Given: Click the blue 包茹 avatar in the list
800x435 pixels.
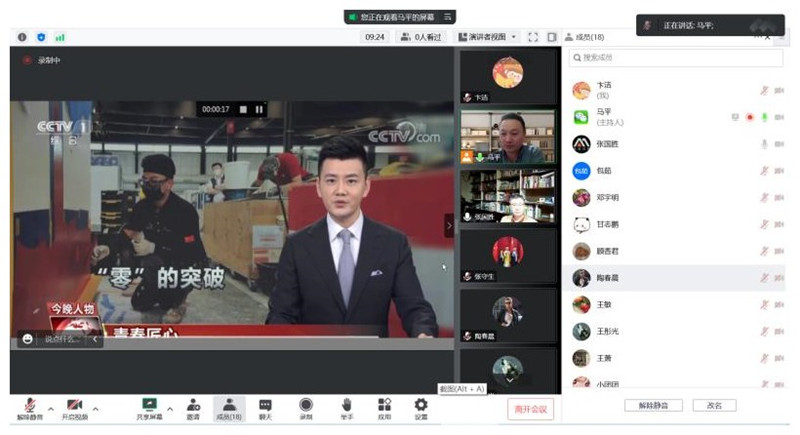Looking at the screenshot, I should [581, 171].
